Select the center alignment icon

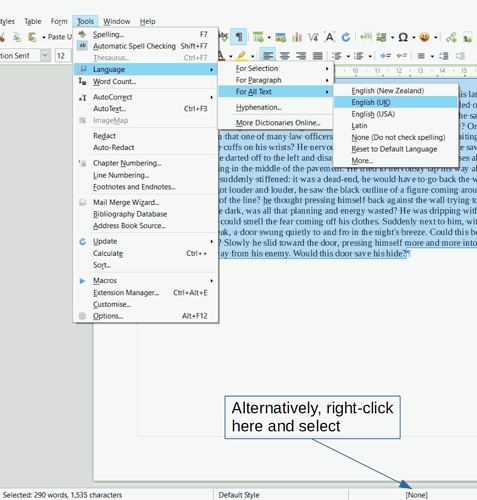coord(284,56)
